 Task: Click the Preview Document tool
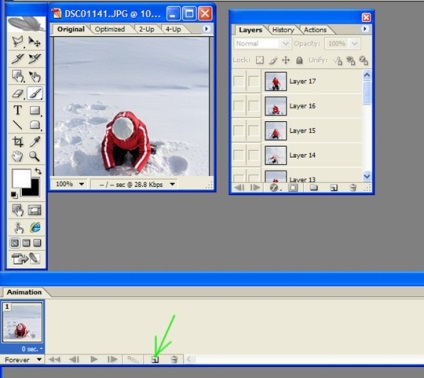tap(18, 228)
